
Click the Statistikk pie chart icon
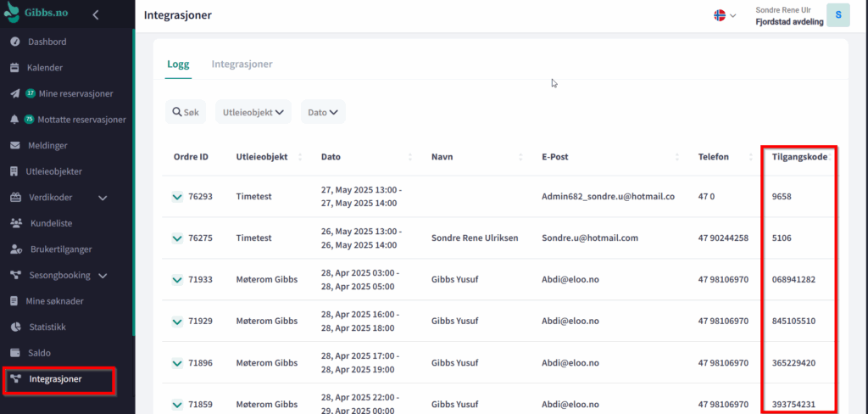coord(14,327)
